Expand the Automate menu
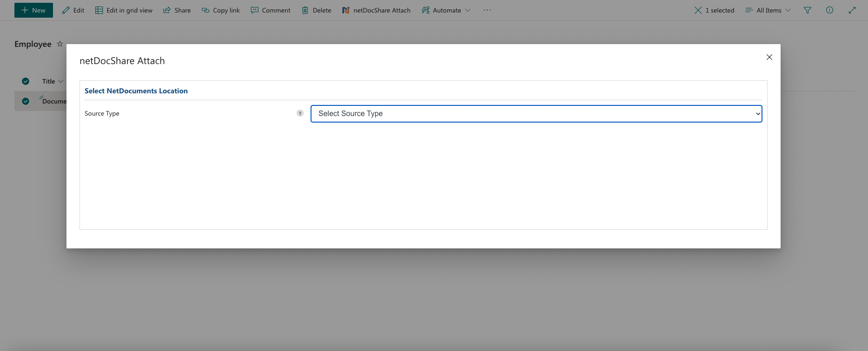 coord(446,10)
